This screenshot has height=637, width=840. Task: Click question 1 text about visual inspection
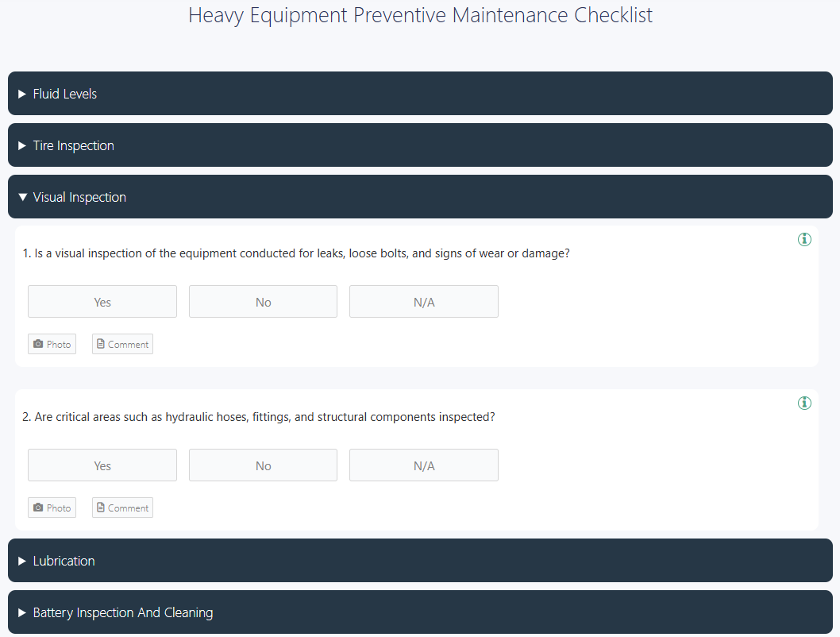296,253
